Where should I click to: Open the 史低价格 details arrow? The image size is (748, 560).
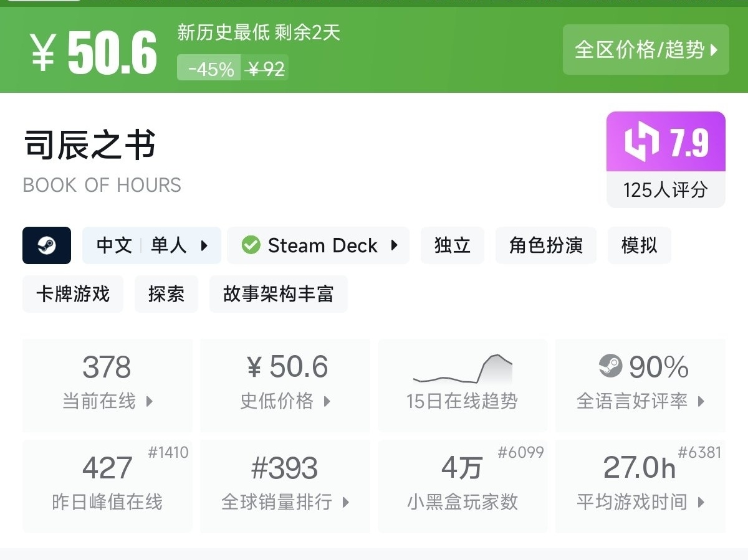coord(327,401)
